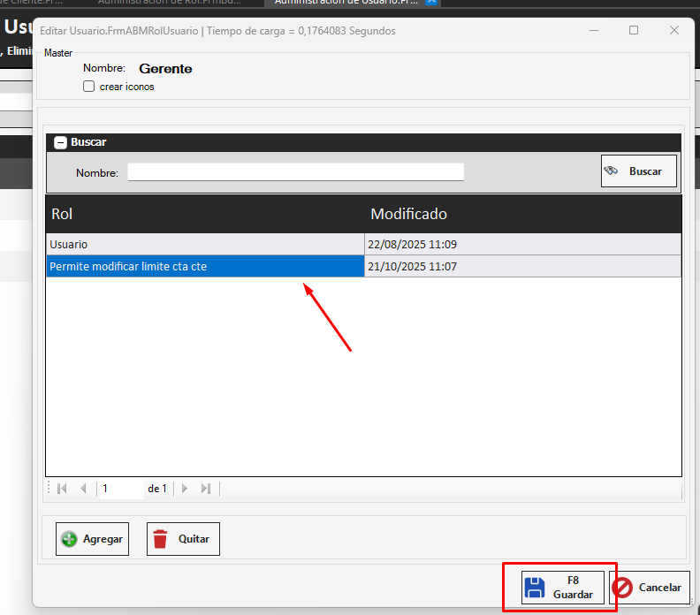Go to the next page arrow
Image resolution: width=700 pixels, height=615 pixels.
(185, 489)
